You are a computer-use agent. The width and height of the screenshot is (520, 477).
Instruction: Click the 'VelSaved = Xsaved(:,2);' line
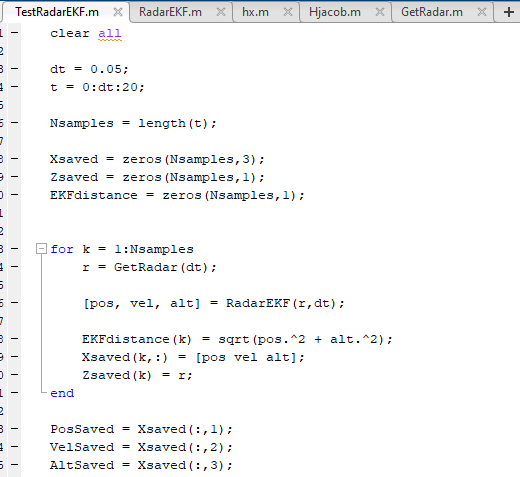pos(141,447)
